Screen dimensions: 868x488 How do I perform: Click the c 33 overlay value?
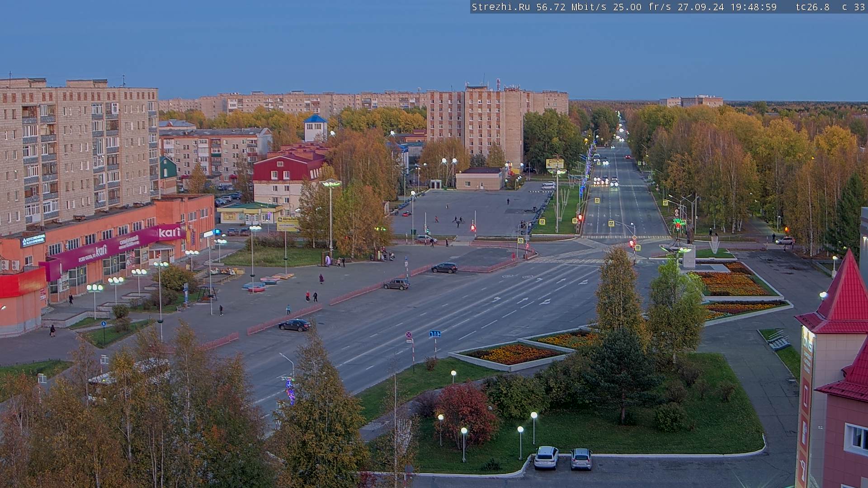tap(854, 7)
